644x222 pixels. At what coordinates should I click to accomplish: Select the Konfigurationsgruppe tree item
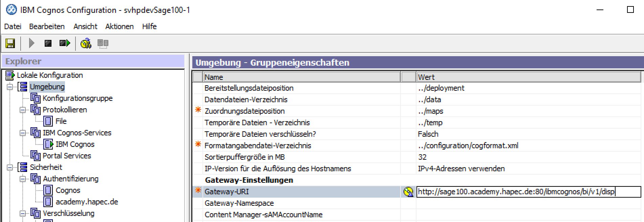tap(78, 98)
